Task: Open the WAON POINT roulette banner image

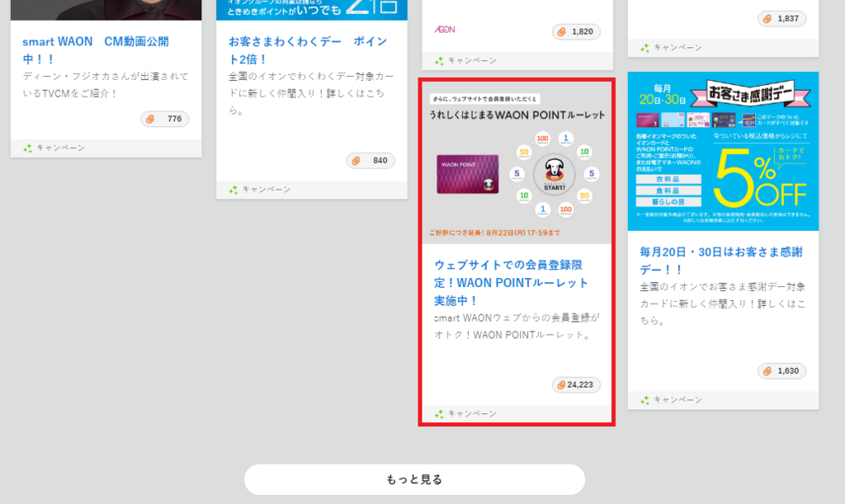Action: tap(517, 163)
